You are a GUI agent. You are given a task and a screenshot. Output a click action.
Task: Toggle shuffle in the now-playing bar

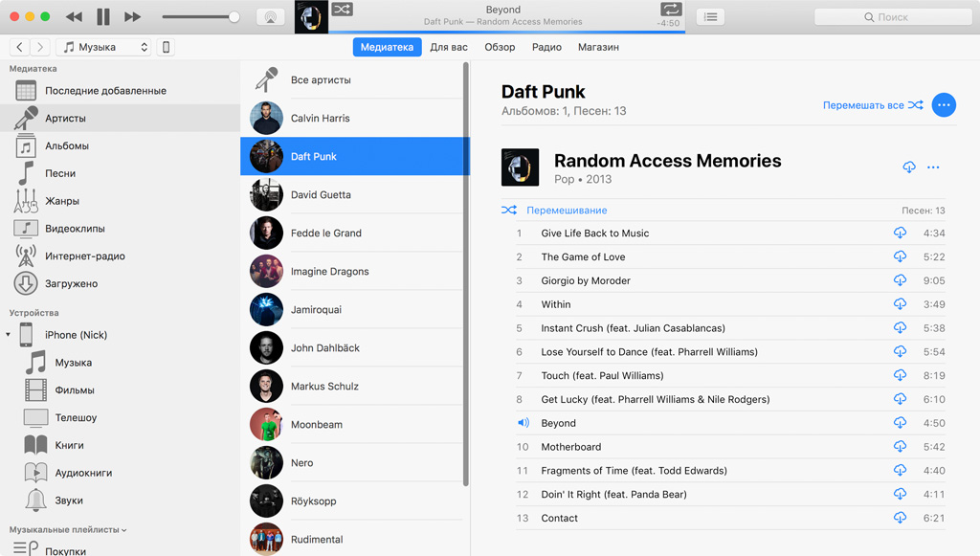342,10
